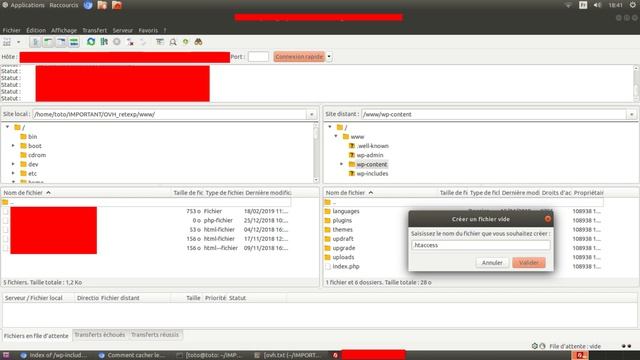Image resolution: width=640 pixels, height=360 pixels.
Task: Toggle the transfer queue display
Action: pos(74,42)
